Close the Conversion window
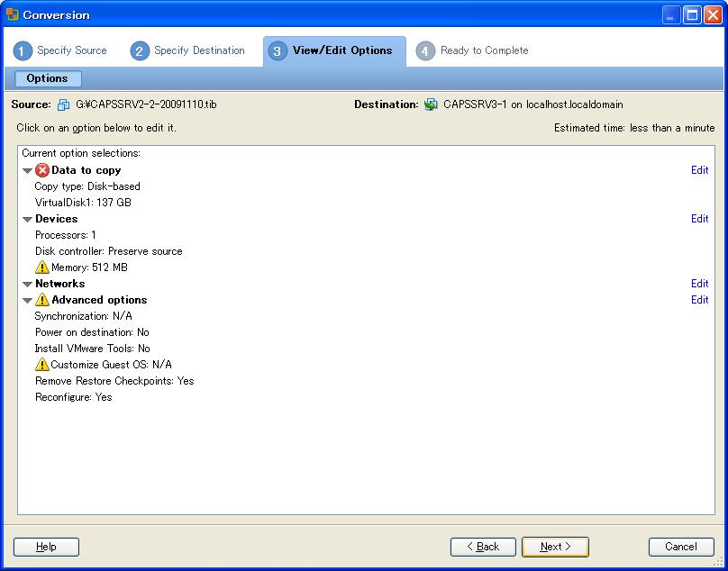This screenshot has width=728, height=571. coord(713,14)
